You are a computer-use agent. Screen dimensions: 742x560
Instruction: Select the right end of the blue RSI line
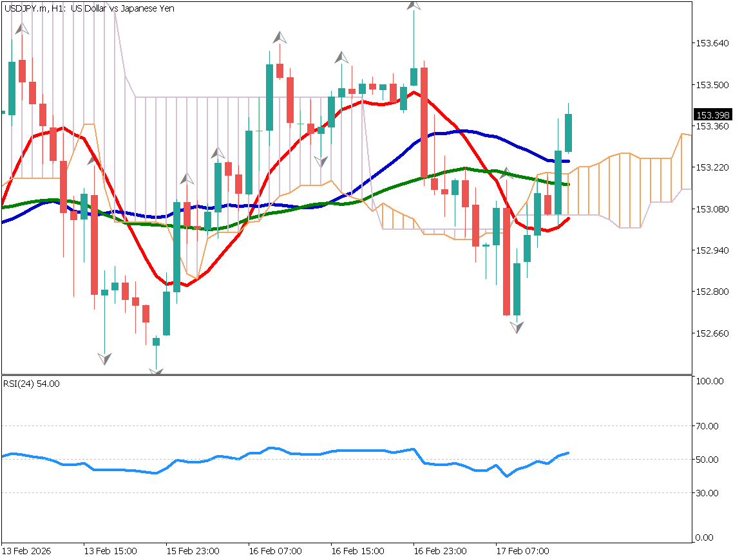coord(567,453)
